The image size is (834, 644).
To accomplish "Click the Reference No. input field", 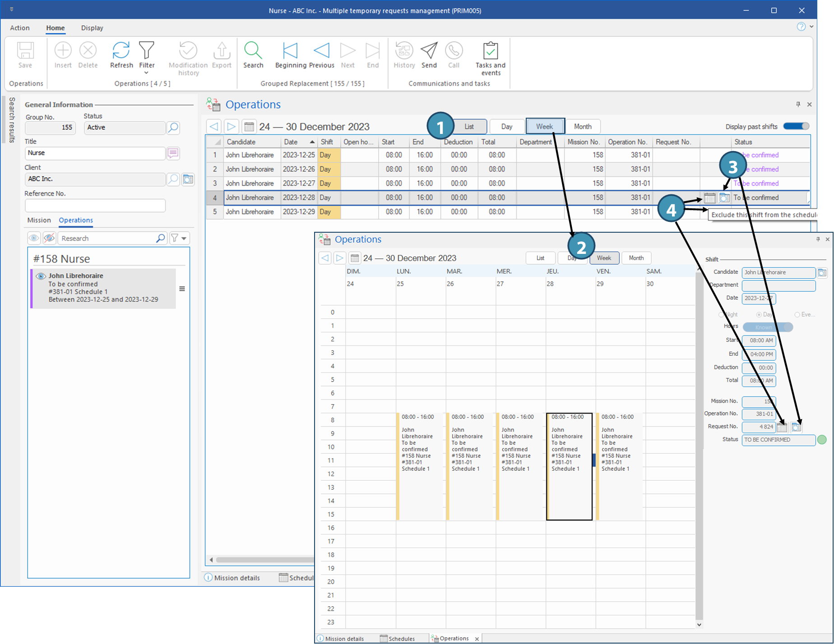I will coord(95,206).
